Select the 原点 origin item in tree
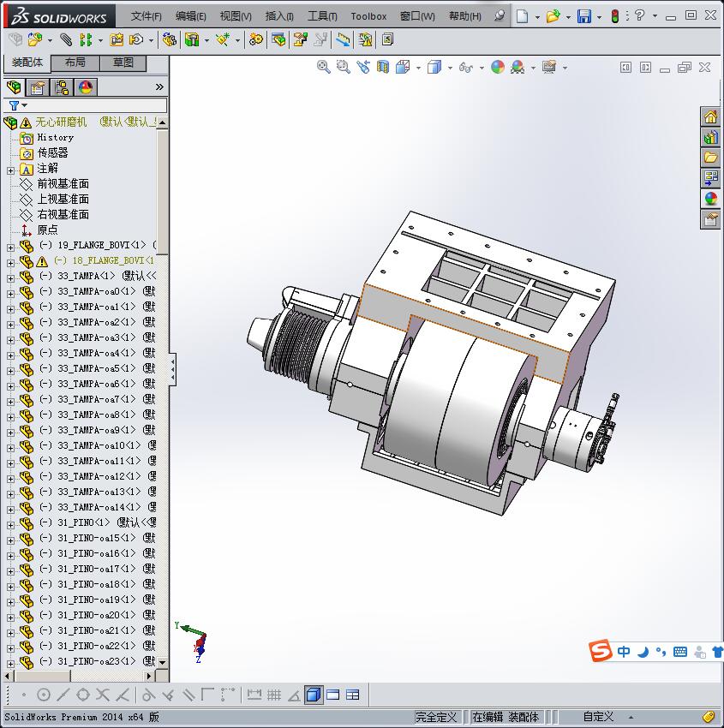The width and height of the screenshot is (724, 728). [x=47, y=230]
